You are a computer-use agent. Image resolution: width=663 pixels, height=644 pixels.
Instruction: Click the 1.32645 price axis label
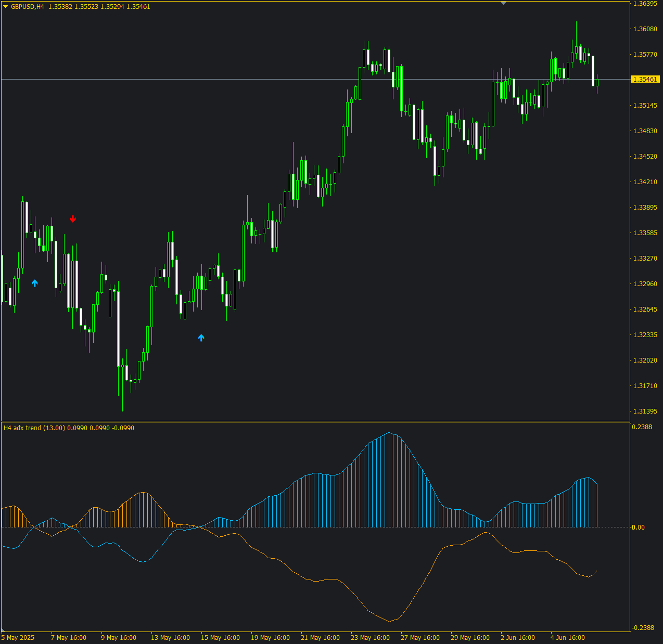(x=645, y=310)
